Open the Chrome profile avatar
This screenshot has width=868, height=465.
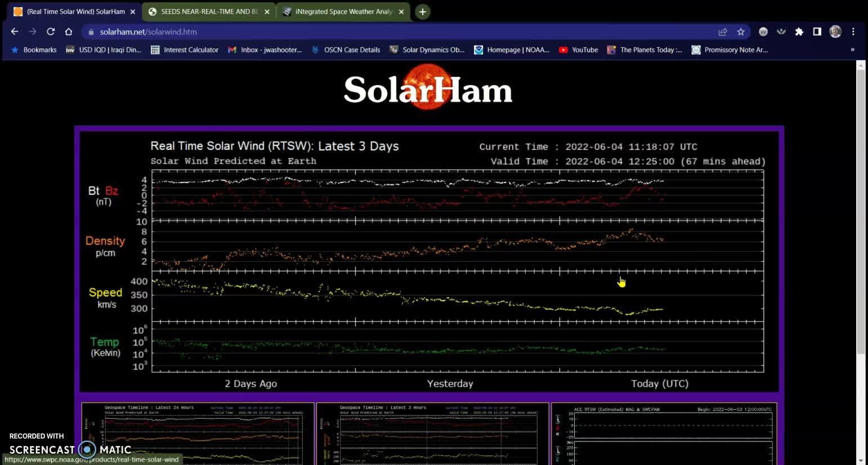(835, 32)
